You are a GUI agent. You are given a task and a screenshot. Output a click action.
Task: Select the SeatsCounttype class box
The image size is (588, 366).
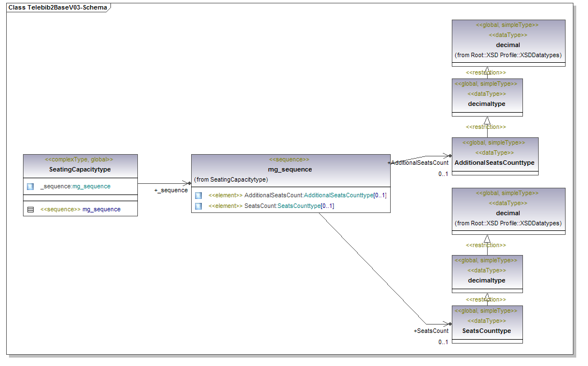click(487, 331)
